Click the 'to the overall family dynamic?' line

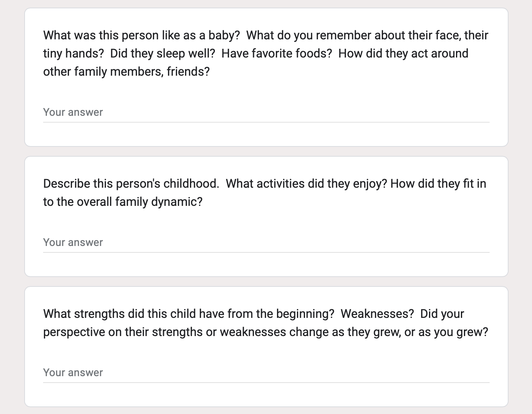123,202
